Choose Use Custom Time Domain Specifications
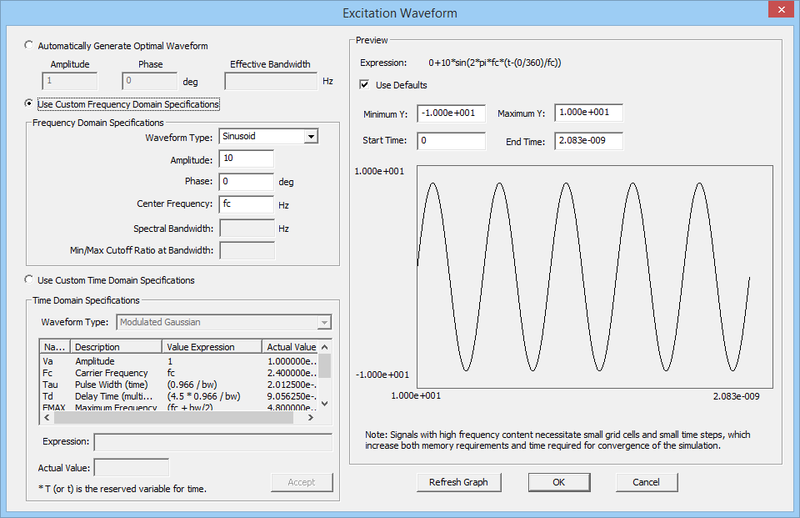 28,280
